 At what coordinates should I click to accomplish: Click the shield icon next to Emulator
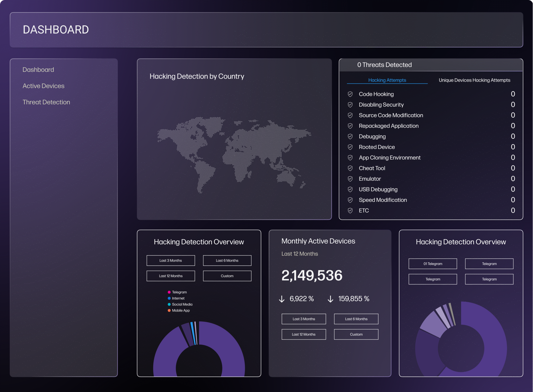pos(350,179)
